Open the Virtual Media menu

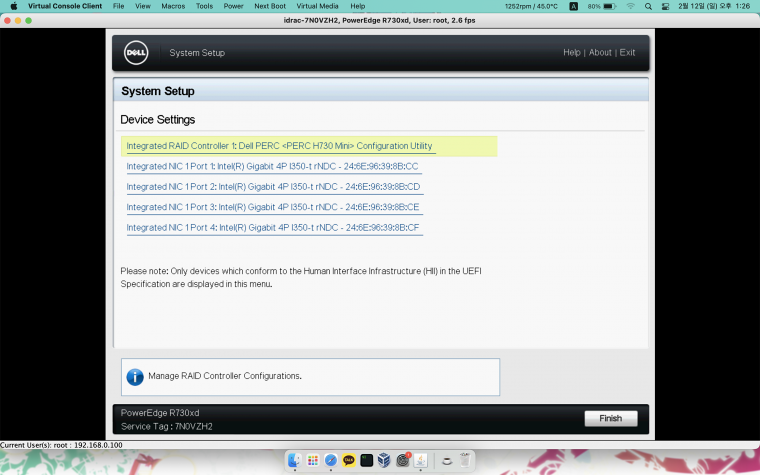(317, 6)
